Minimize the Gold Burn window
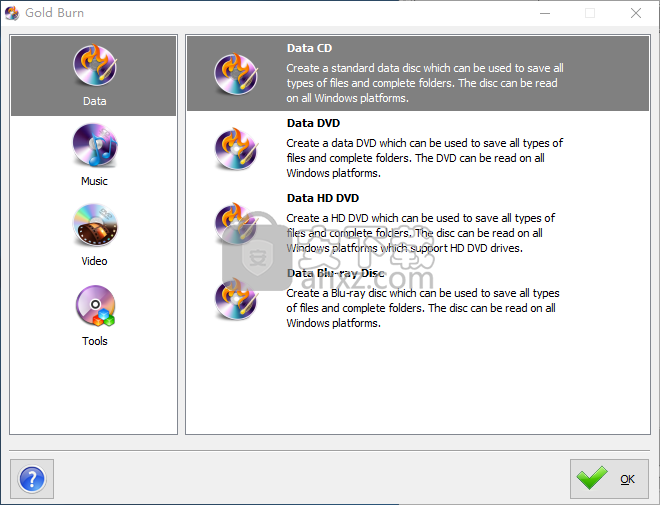 tap(545, 13)
